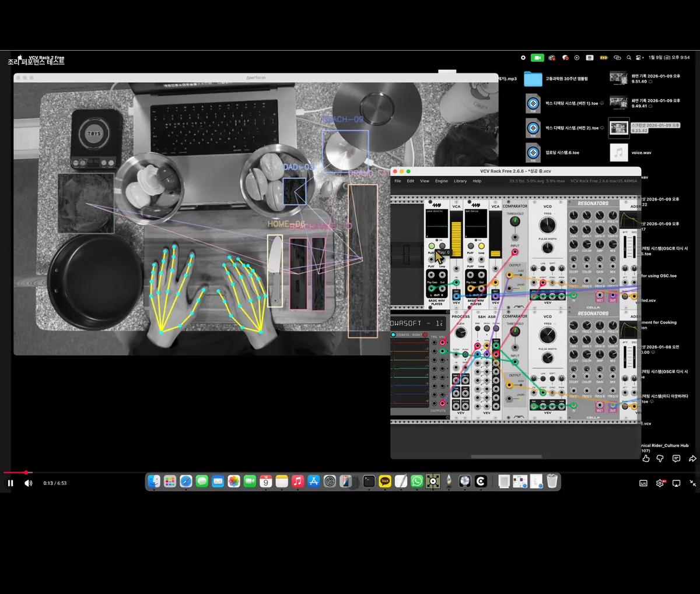The height and width of the screenshot is (594, 700).
Task: Toggle the yellow Loop button on second WAV player
Action: (x=481, y=246)
